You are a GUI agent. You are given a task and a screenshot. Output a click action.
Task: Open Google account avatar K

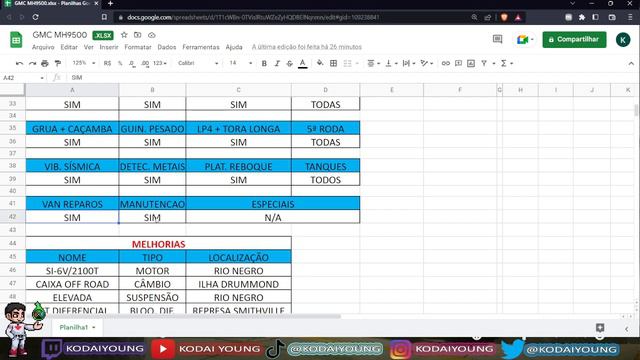[623, 40]
